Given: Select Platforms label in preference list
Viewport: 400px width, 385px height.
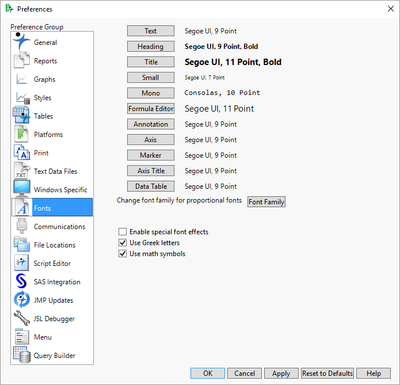Looking at the screenshot, I should (48, 134).
